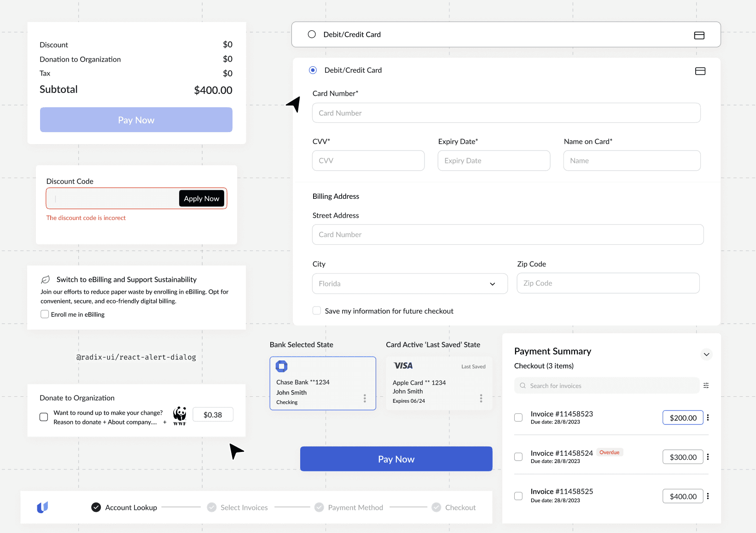Image resolution: width=756 pixels, height=533 pixels.
Task: Open more options for Invoice #11458525
Action: [x=708, y=496]
